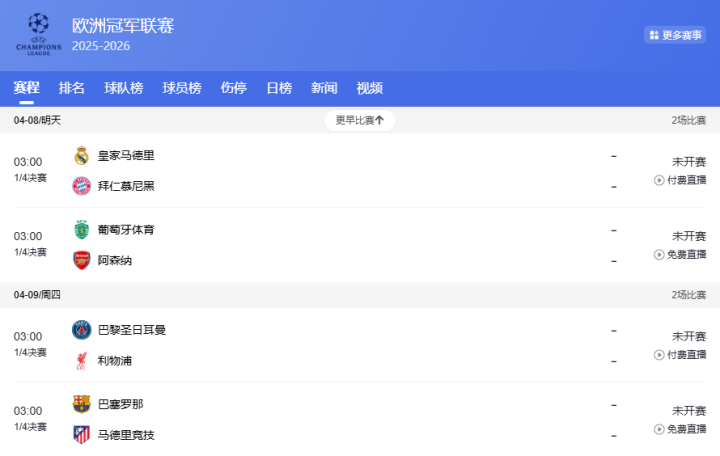Click the Paris Saint-Germain logo
Viewport: 720px width, 456px height.
pyautogui.click(x=82, y=330)
